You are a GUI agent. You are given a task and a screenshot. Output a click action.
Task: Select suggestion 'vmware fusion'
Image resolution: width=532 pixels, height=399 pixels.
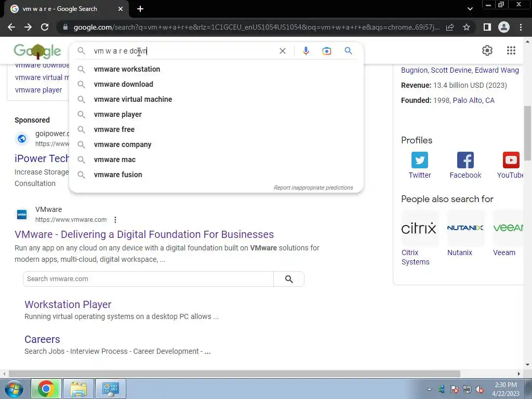point(216,175)
